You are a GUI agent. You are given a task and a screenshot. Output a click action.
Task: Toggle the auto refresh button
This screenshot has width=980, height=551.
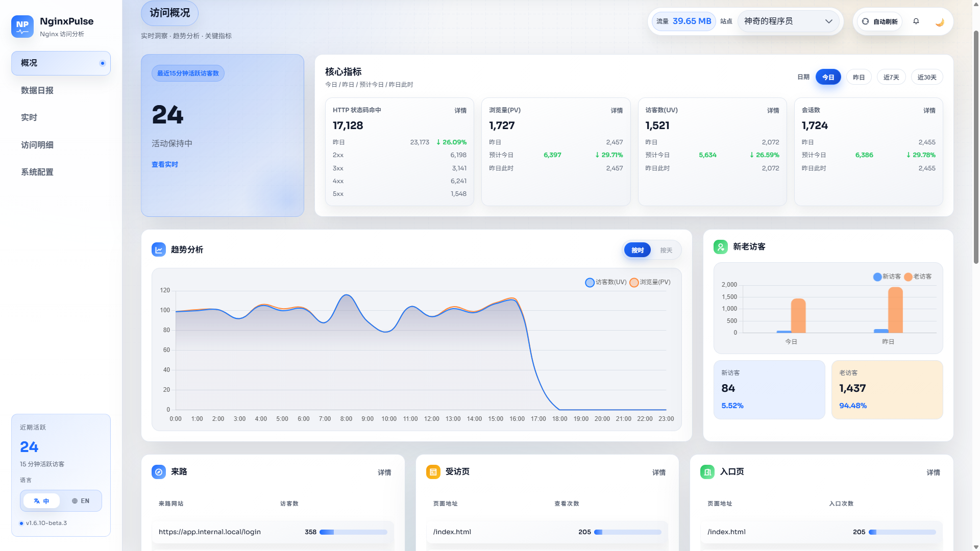point(880,21)
